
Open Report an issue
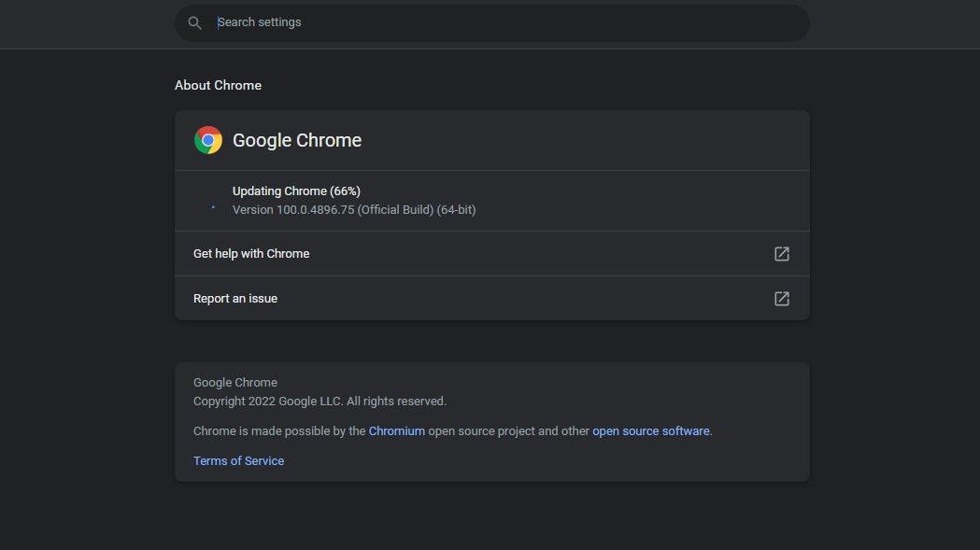[x=234, y=298]
